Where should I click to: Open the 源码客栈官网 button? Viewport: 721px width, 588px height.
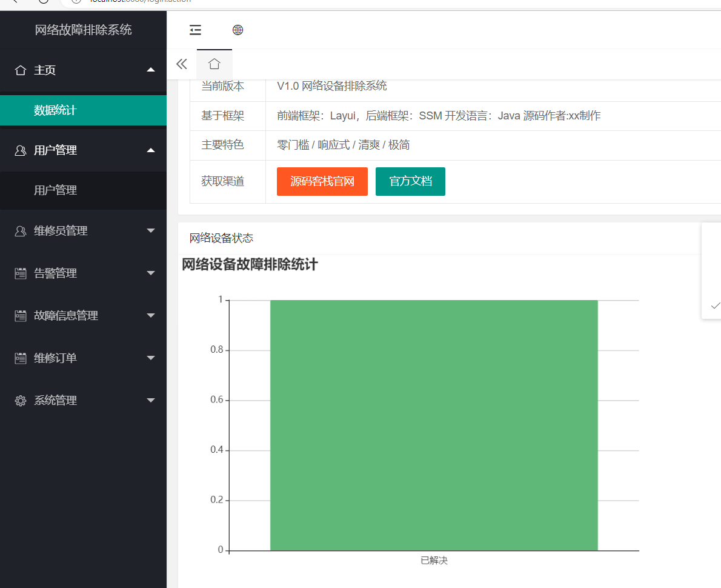pos(322,181)
